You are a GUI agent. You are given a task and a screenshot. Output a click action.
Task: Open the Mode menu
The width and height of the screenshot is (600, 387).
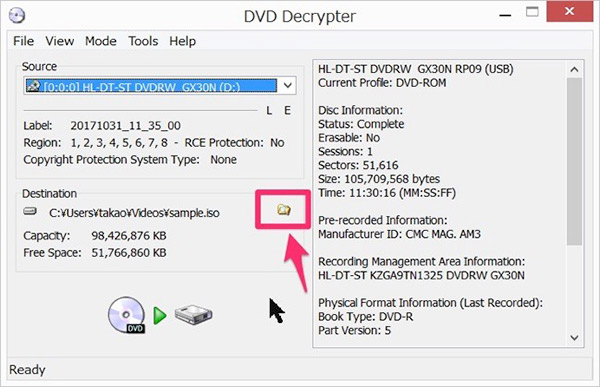(101, 41)
